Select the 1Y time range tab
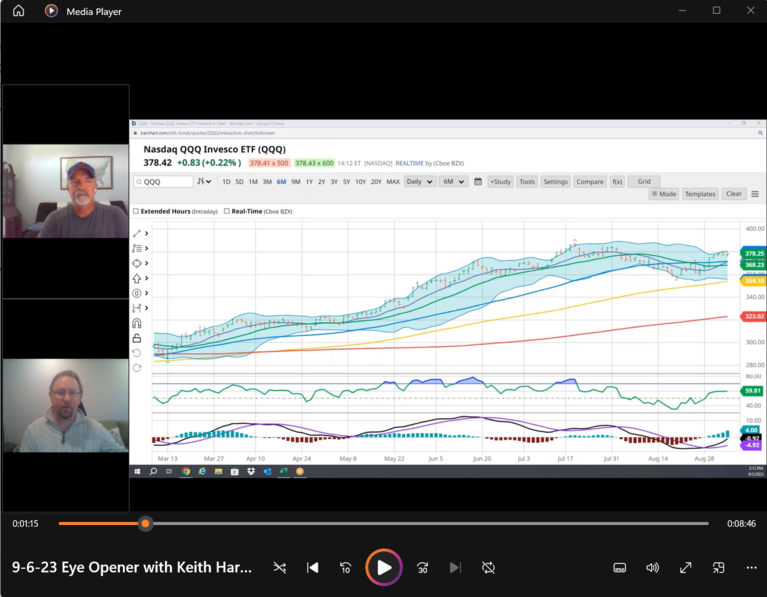The image size is (767, 597). (x=309, y=182)
